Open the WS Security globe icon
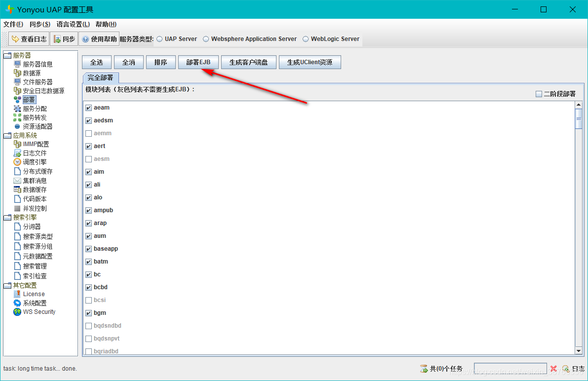The height and width of the screenshot is (381, 588). click(17, 312)
